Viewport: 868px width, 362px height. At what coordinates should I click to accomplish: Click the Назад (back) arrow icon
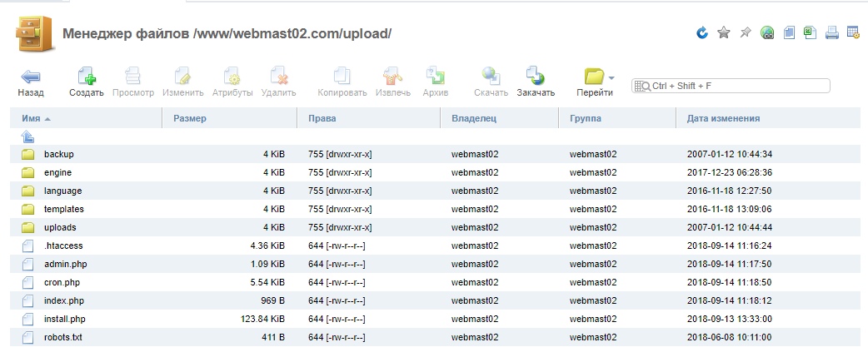(31, 77)
